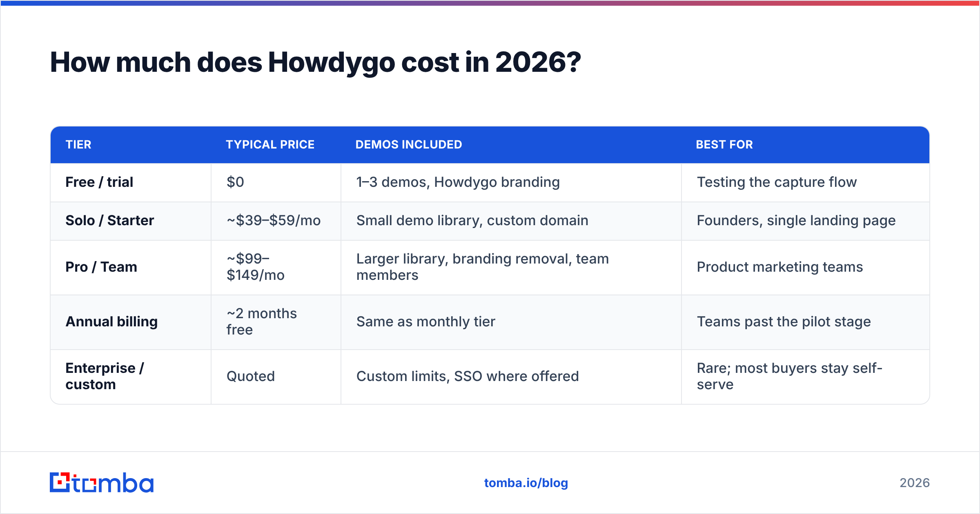Click the 2026 footer year
Viewport: 980px width, 514px height.
coord(915,483)
